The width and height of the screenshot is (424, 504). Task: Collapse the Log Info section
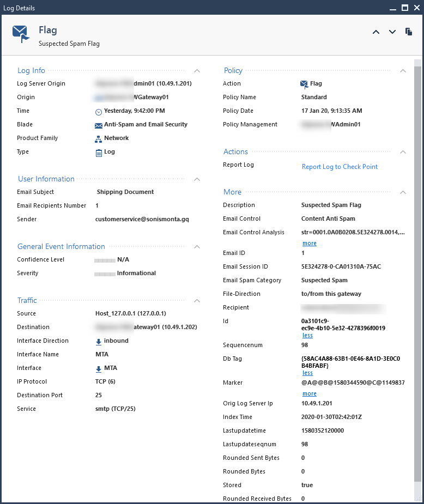pyautogui.click(x=197, y=70)
